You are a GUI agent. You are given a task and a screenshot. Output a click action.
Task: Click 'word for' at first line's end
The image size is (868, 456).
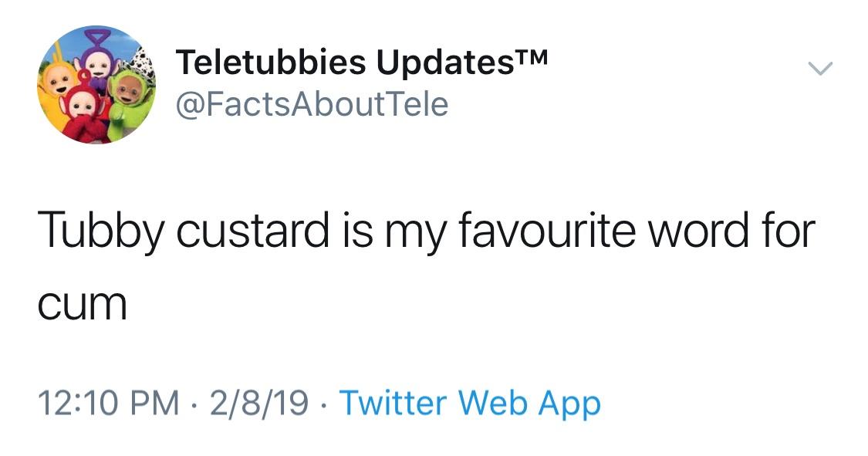coord(731,230)
